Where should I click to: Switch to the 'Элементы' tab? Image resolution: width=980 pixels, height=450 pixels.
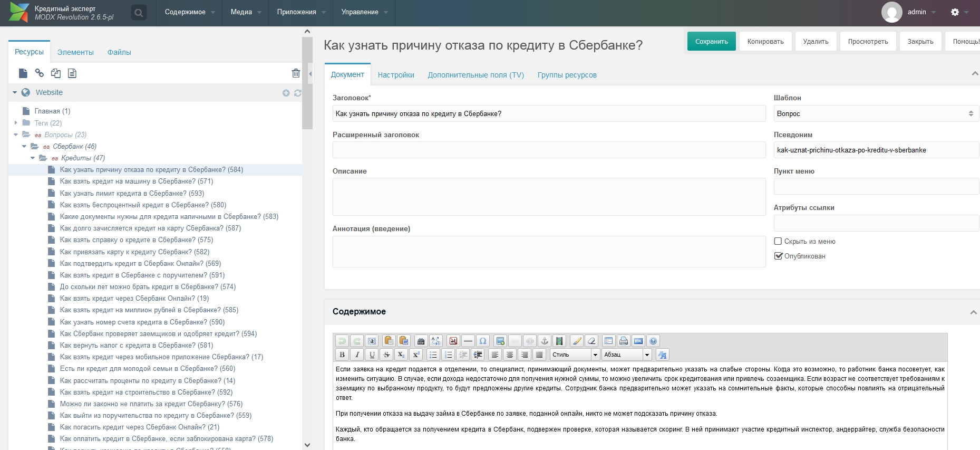pos(75,52)
